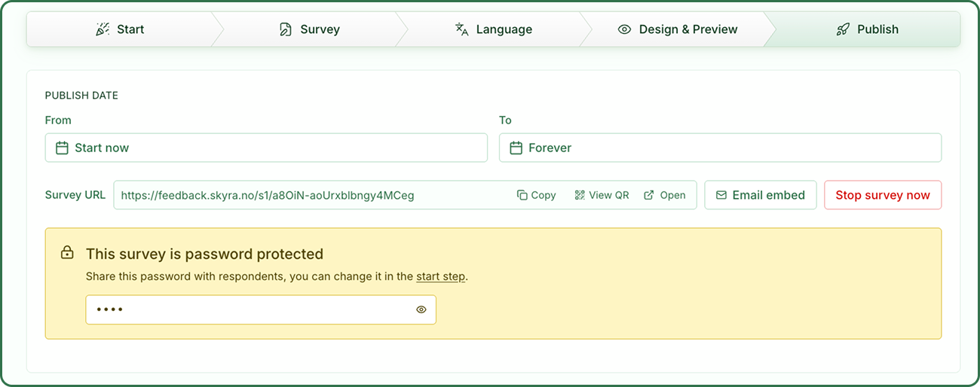Click the party popper icon on Start
980x387 pixels.
click(x=103, y=29)
